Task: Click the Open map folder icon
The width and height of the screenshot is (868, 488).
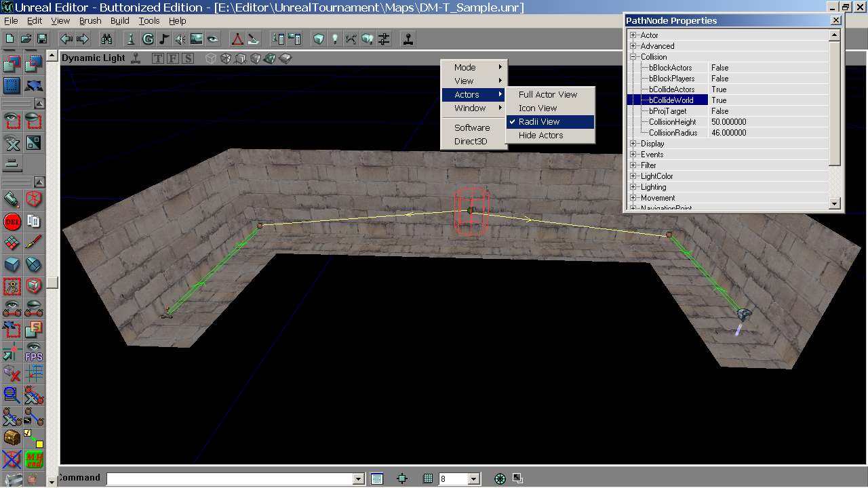Action: (x=26, y=39)
